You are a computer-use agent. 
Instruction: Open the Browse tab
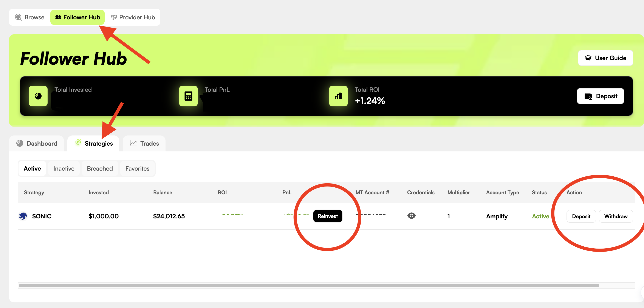[30, 17]
